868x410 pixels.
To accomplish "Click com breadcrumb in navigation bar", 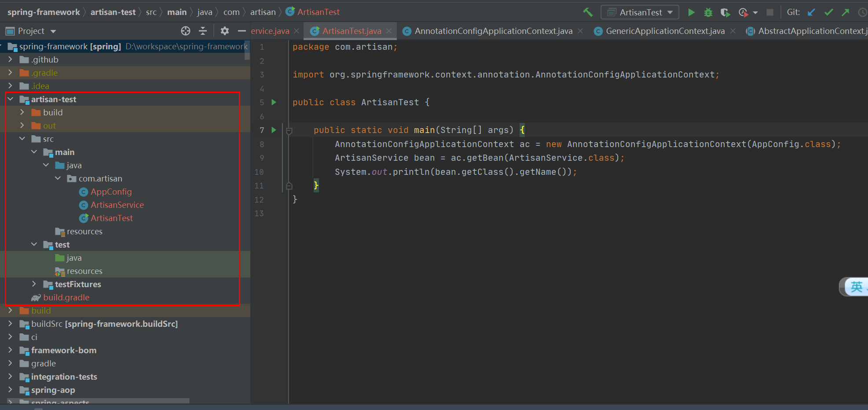I will (231, 12).
